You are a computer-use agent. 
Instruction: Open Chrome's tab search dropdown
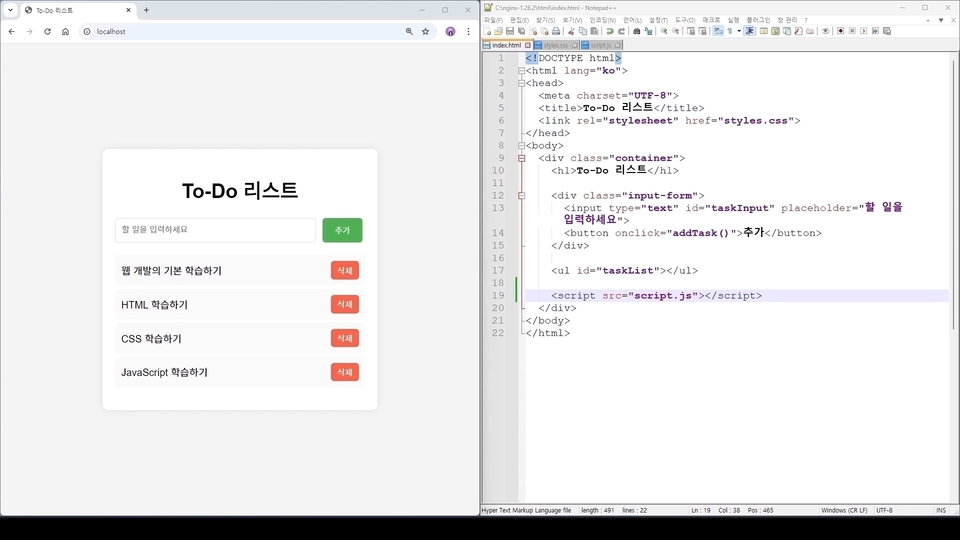click(10, 10)
